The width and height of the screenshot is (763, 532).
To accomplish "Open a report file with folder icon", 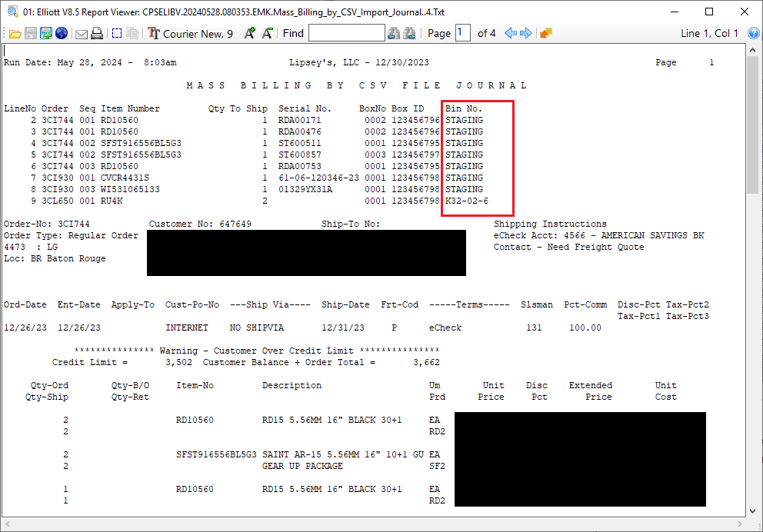I will coord(15,34).
